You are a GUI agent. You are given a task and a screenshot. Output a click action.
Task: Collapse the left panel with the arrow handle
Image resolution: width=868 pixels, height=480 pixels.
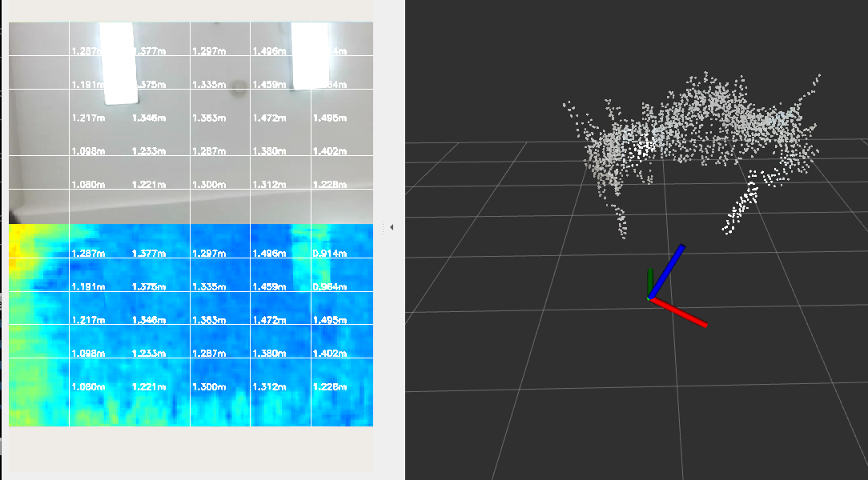pos(392,227)
